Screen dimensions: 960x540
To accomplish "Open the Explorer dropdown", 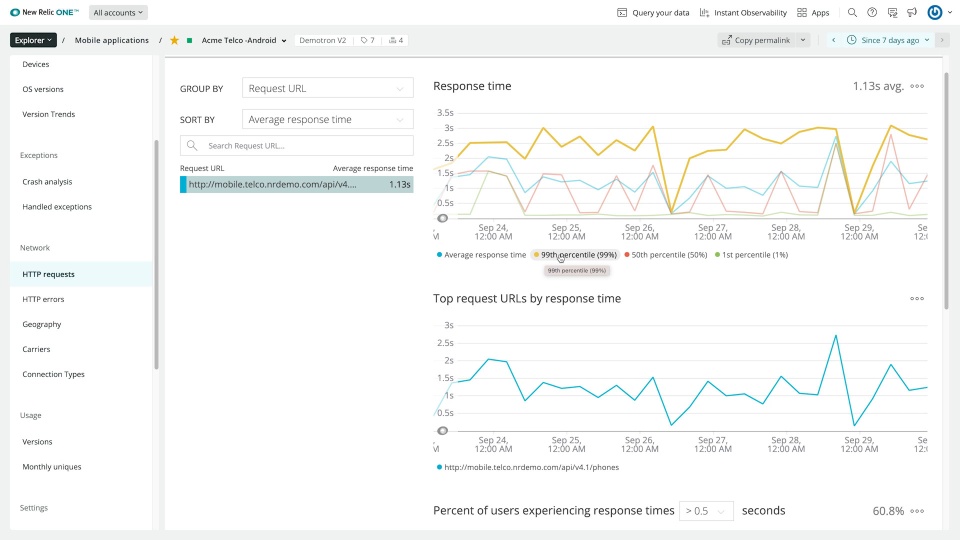I will pos(33,40).
